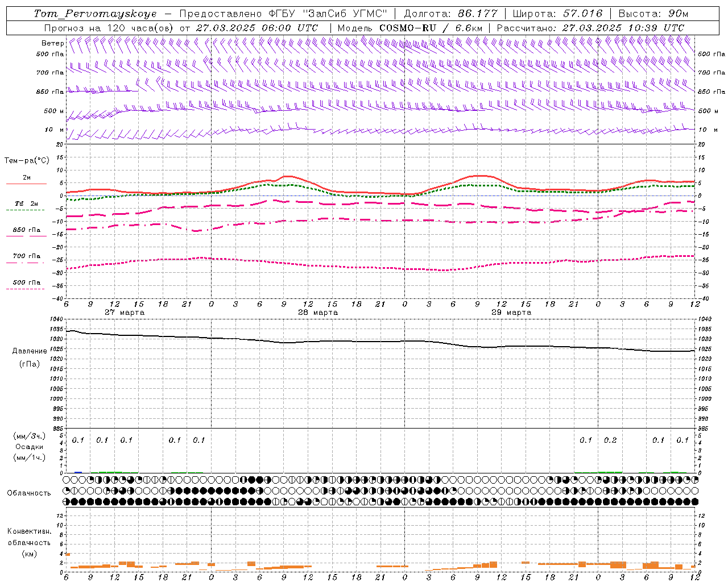Click the '700 гПа' dash-dot legend line sample
Screen dimensions: 728x582
coord(25,263)
